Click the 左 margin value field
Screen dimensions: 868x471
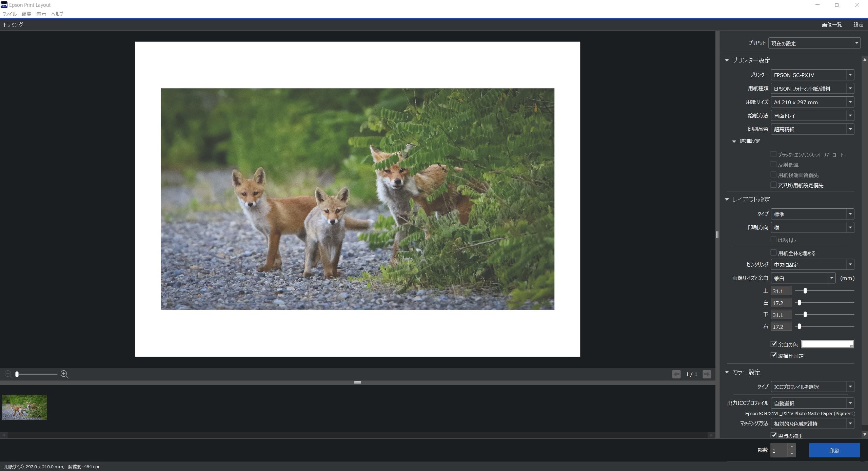tap(782, 303)
